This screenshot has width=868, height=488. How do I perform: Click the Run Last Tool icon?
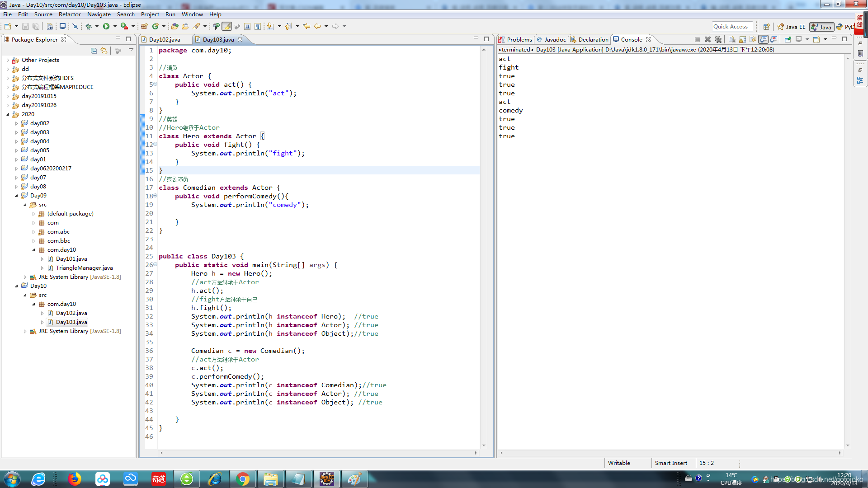coord(124,26)
